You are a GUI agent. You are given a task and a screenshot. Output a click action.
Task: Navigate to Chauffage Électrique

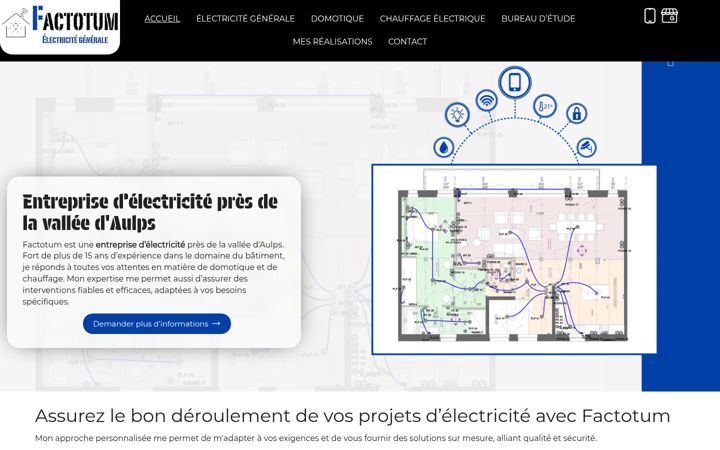click(432, 19)
